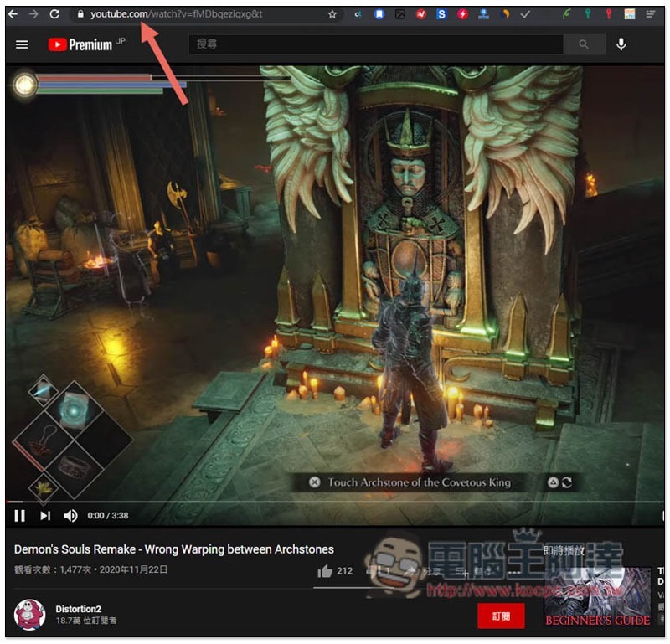Seek along the red video progress bar
The width and height of the screenshot is (670, 644).
(x=334, y=502)
